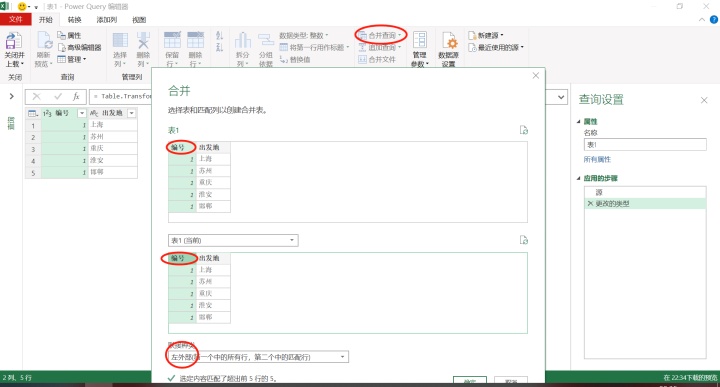Open filter dropdown on 编号 column in main grid
This screenshot has height=387, width=720.
[82, 113]
